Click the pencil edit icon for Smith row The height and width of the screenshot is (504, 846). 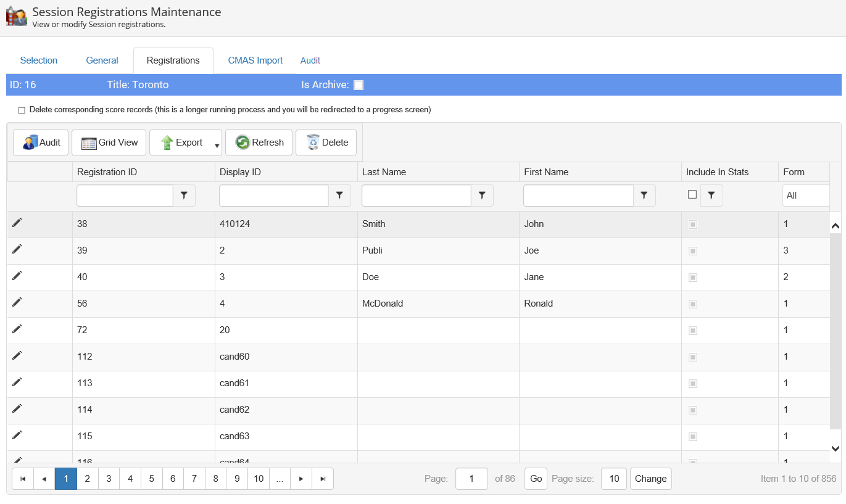tap(17, 223)
